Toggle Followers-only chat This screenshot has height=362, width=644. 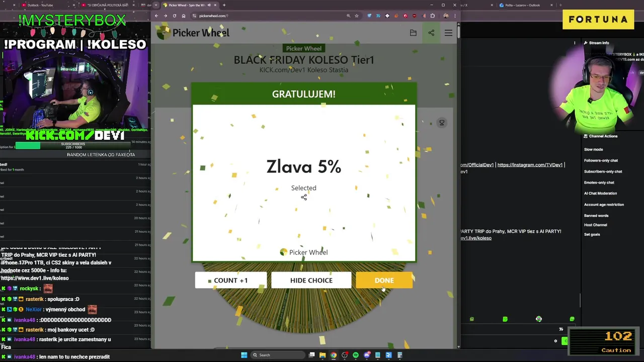tap(601, 160)
